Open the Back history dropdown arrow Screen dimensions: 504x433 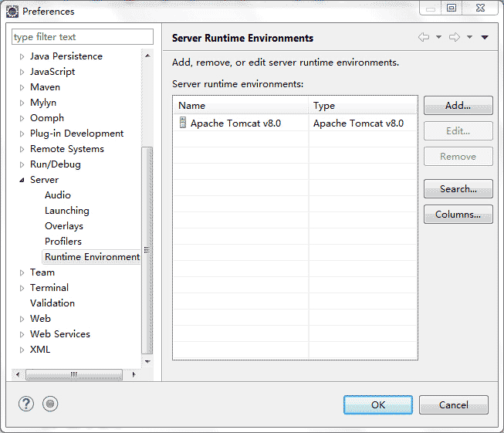pos(438,37)
